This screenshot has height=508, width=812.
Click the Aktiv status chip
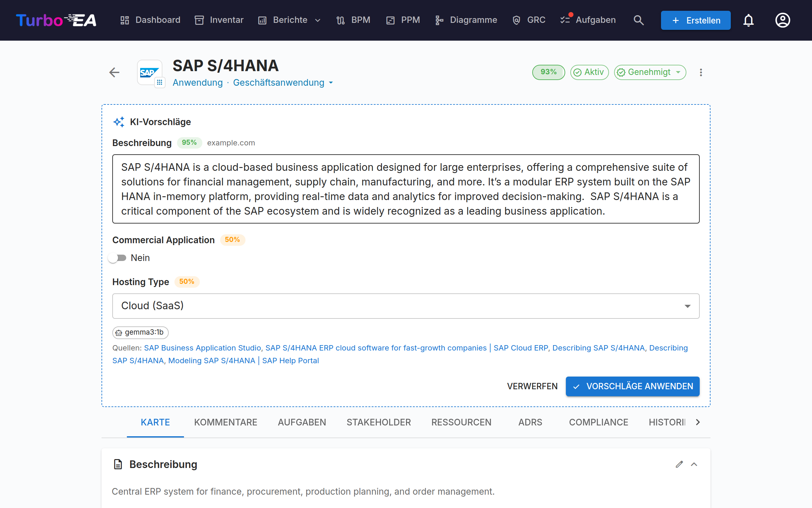pos(589,72)
